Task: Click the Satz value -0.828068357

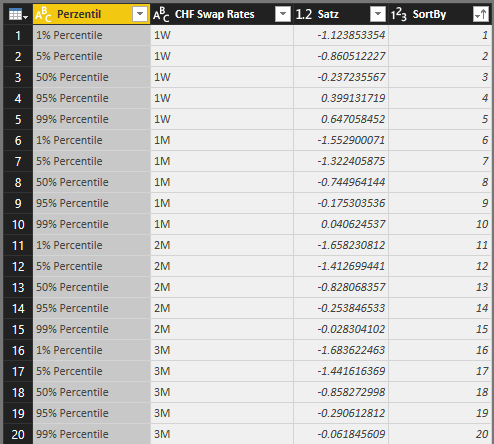Action: point(351,287)
